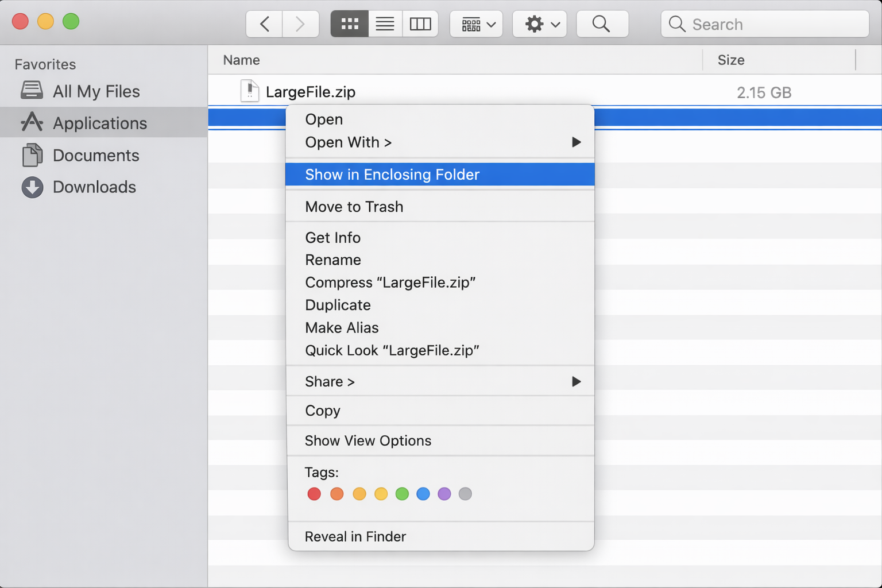Screen dimensions: 882x588
Task: Apply the purple tag
Action: coord(444,494)
